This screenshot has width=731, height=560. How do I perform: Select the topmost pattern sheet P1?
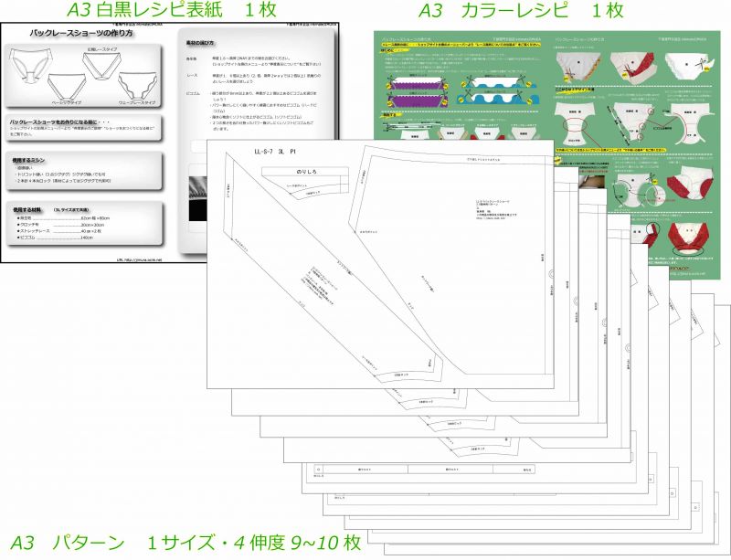pos(380,264)
